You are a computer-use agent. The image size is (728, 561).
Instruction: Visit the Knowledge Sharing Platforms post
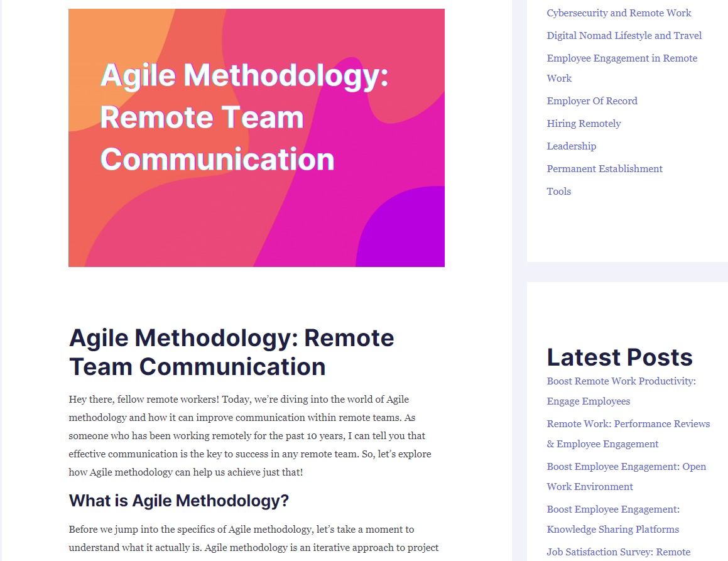(x=612, y=529)
